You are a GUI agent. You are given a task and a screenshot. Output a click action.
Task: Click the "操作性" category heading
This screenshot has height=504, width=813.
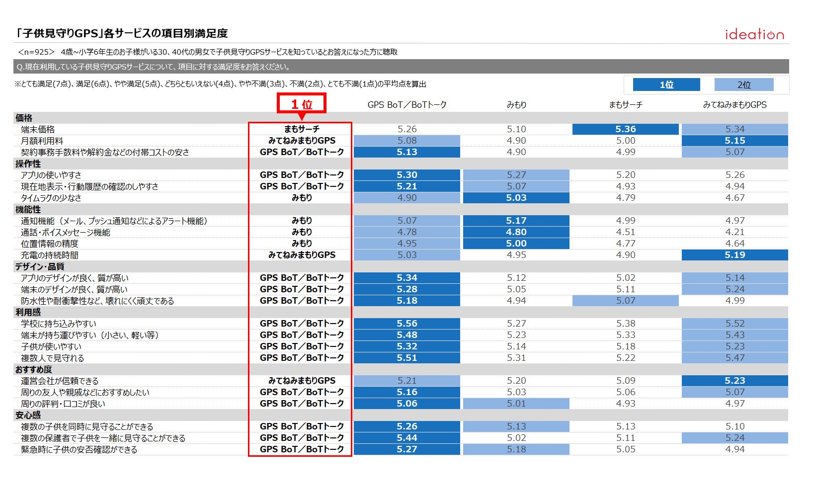(28, 164)
